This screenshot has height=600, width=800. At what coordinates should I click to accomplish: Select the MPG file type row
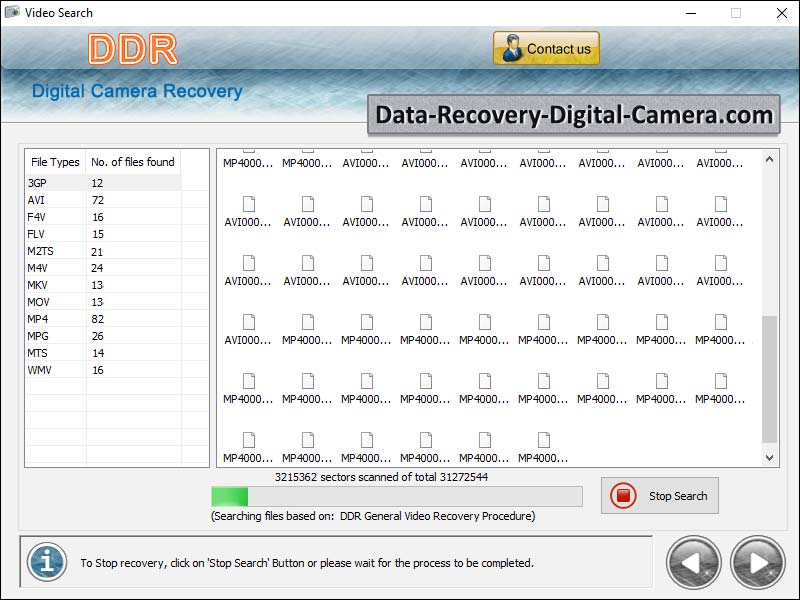[x=104, y=336]
